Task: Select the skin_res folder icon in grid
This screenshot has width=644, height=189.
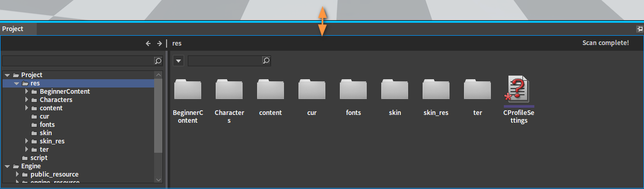Action: pyautogui.click(x=436, y=89)
